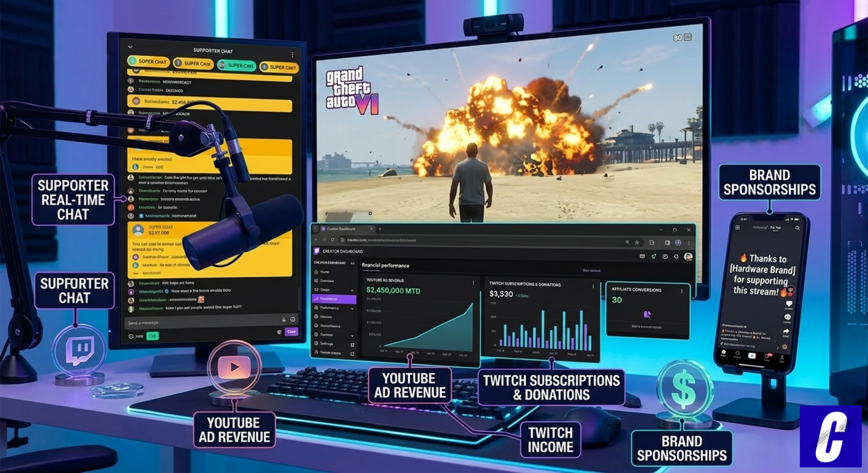This screenshot has height=473, width=868.
Task: Click the Home icon in dashboard sidebar
Action: (317, 272)
